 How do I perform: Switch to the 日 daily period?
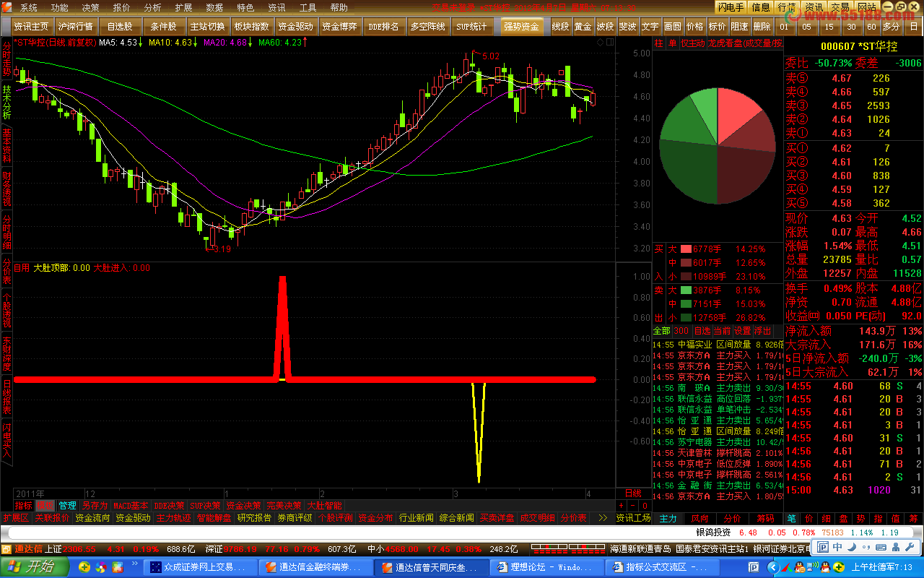(913, 27)
